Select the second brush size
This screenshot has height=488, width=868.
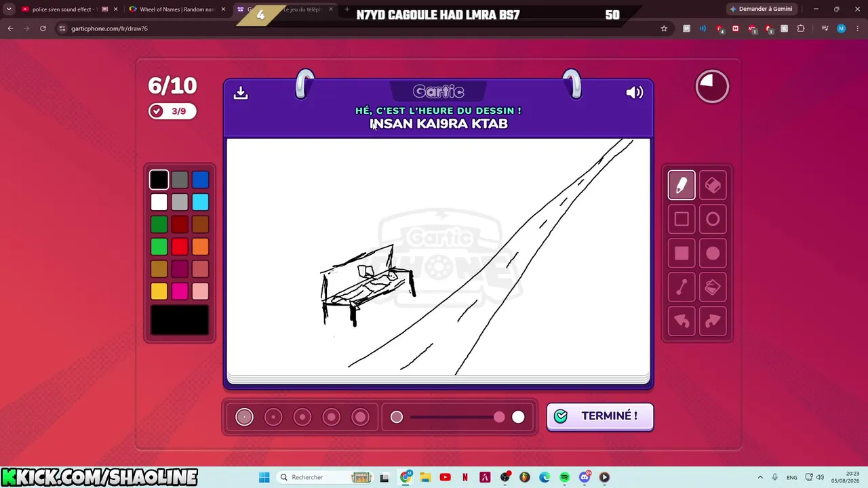coord(273,417)
